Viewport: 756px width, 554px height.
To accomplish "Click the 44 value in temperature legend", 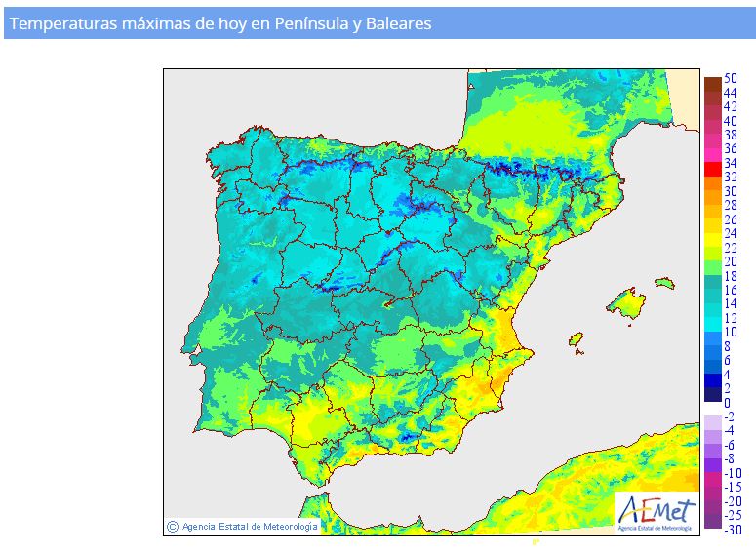I will [731, 92].
